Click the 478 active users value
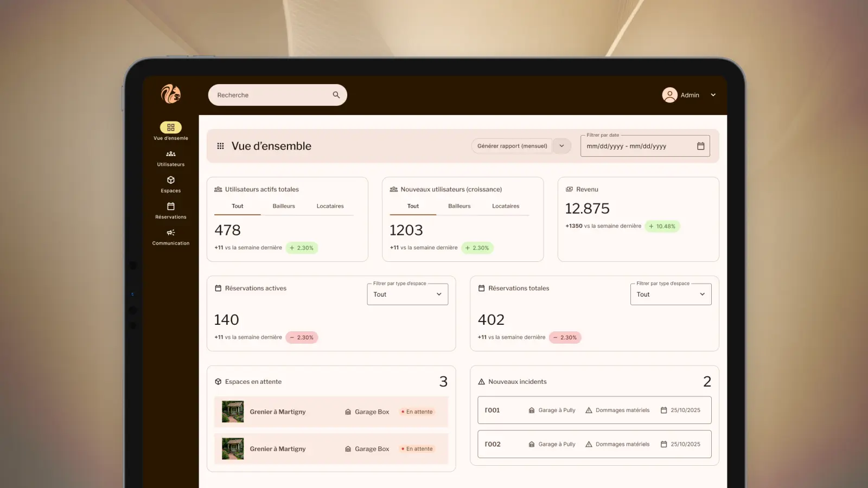The width and height of the screenshot is (868, 488). pyautogui.click(x=227, y=230)
